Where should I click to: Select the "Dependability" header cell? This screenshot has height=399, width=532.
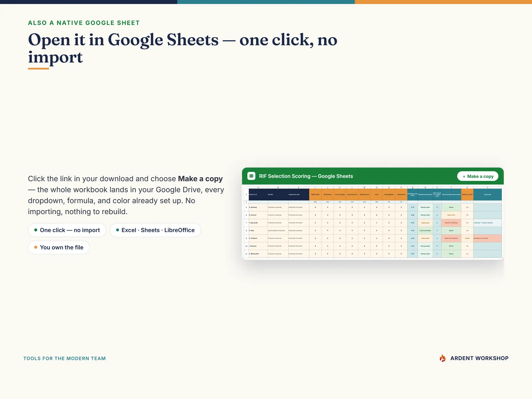click(389, 195)
